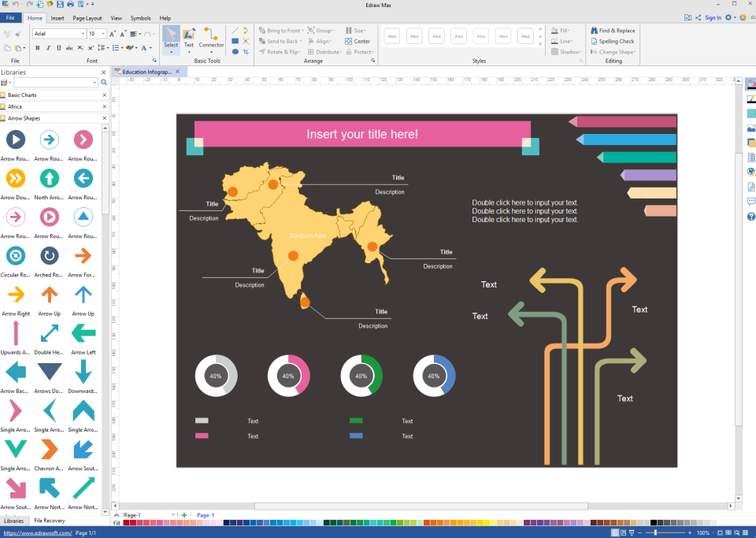This screenshot has width=756, height=538.
Task: Pick the Downward arrow shape
Action: (x=83, y=372)
